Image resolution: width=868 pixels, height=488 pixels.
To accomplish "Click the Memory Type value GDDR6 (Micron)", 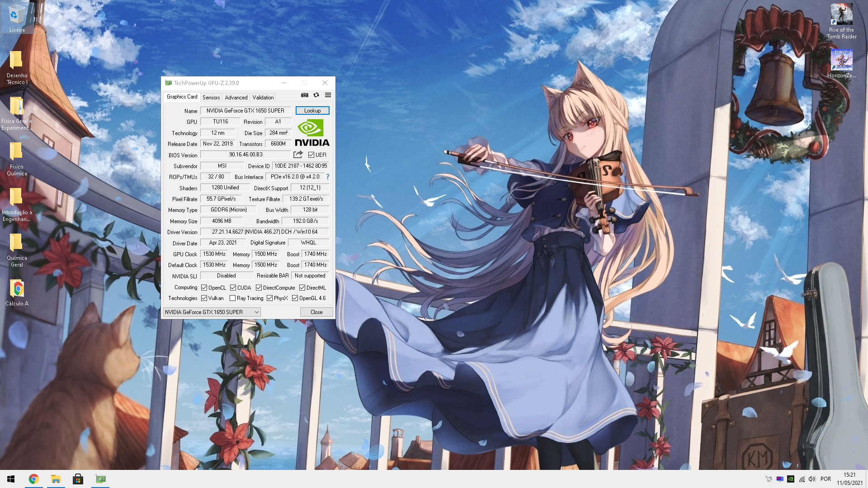I will pyautogui.click(x=228, y=210).
